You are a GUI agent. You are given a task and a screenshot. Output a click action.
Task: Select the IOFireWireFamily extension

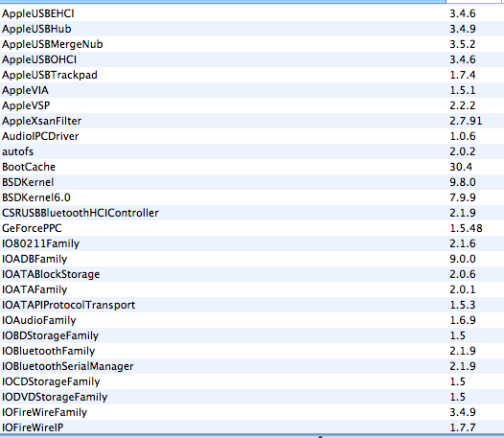coord(252,412)
